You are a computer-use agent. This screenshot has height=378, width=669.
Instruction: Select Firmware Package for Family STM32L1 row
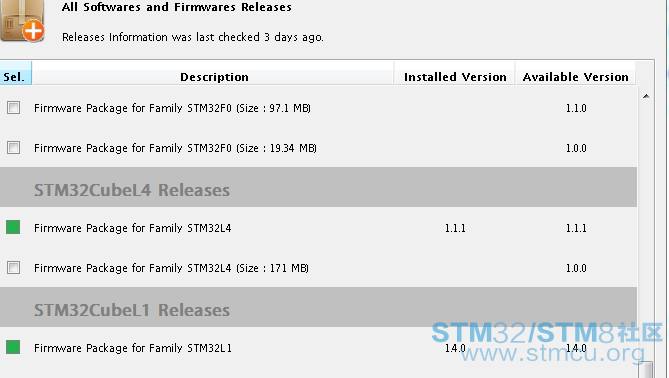point(318,347)
